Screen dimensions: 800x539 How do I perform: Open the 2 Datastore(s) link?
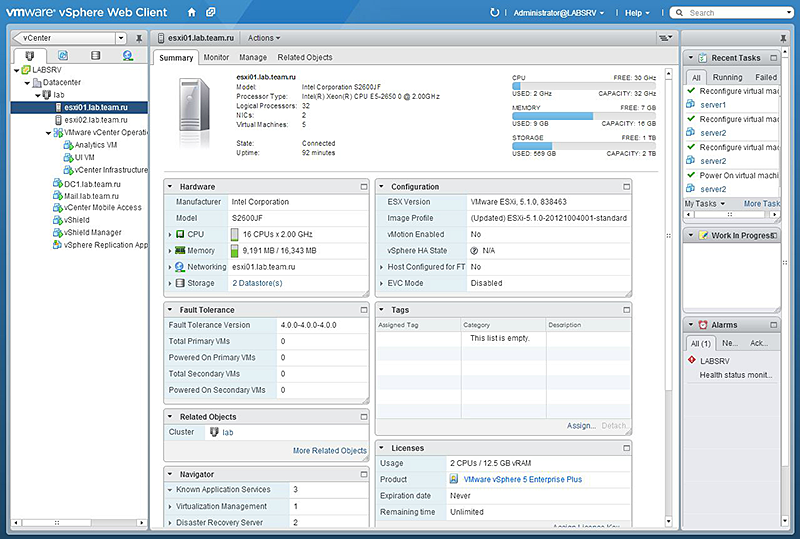click(257, 283)
